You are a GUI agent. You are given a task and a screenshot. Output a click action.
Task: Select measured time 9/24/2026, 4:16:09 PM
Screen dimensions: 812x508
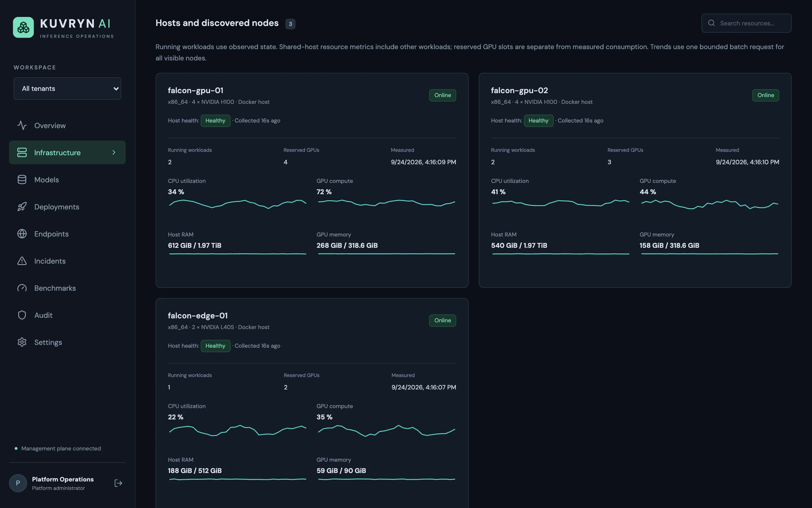[423, 162]
